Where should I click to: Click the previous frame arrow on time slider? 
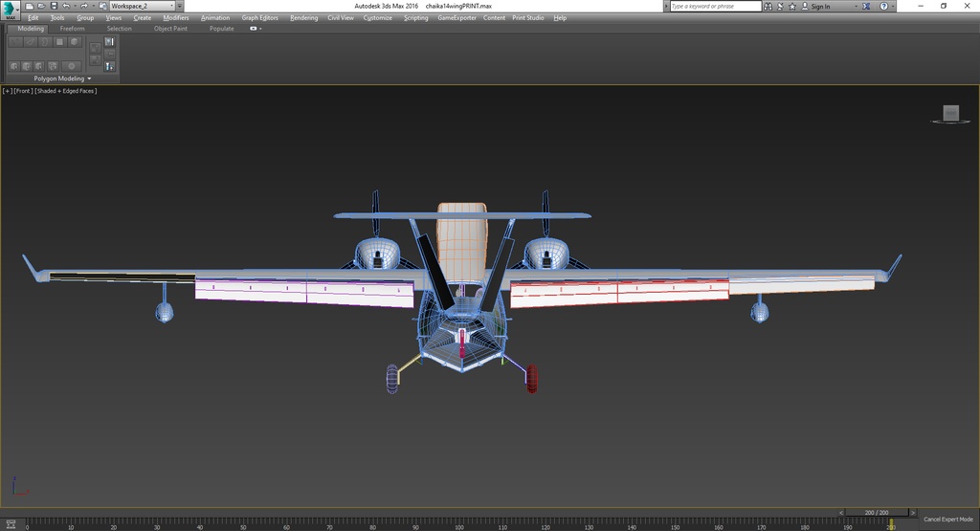point(840,512)
